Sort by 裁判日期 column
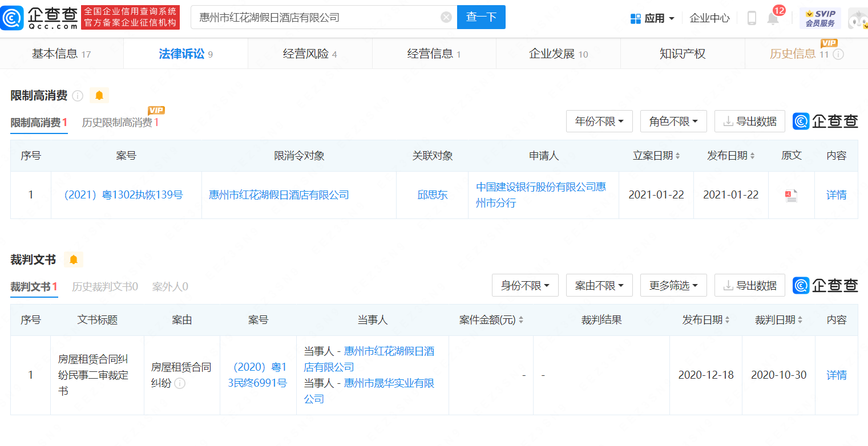 (x=800, y=320)
